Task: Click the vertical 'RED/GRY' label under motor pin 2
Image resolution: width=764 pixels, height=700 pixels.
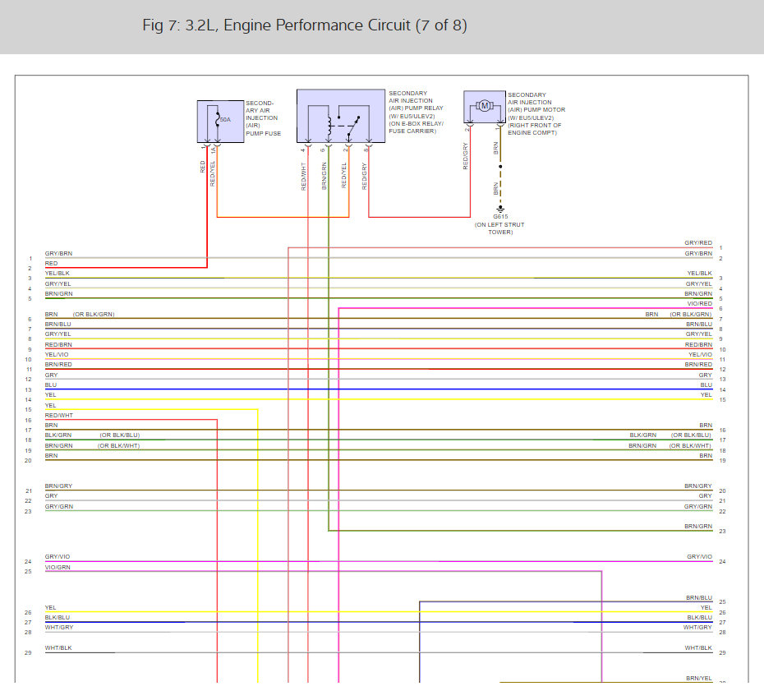Action: tap(465, 156)
